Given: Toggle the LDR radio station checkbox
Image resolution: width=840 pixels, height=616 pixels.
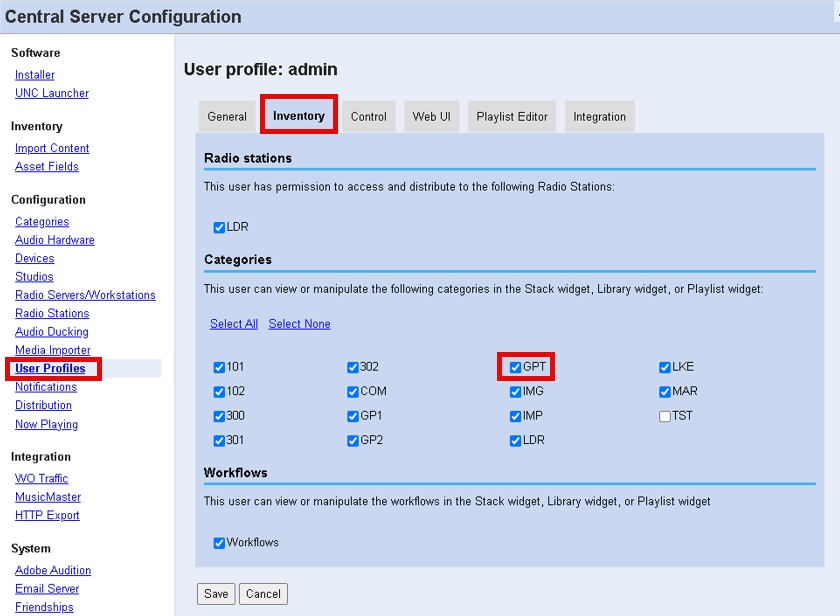Looking at the screenshot, I should pyautogui.click(x=219, y=227).
